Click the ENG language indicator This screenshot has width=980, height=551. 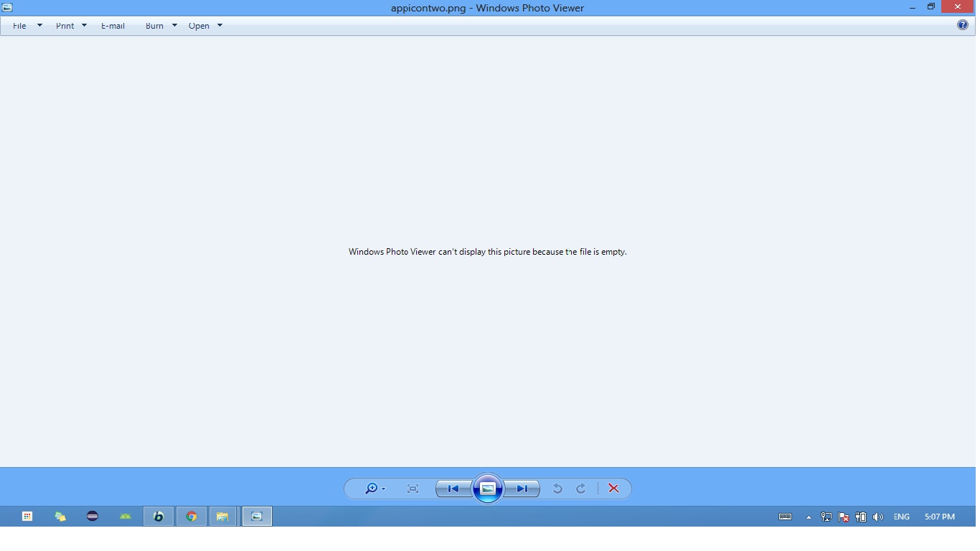(902, 517)
